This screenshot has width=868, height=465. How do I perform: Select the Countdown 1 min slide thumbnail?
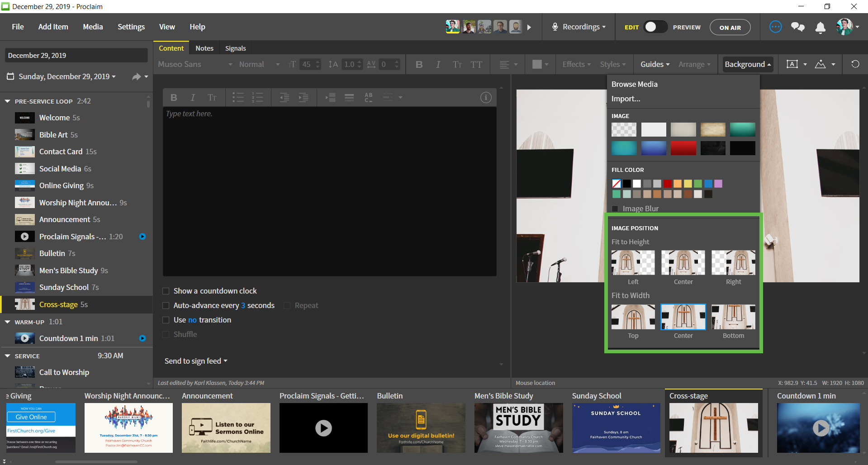(x=818, y=427)
